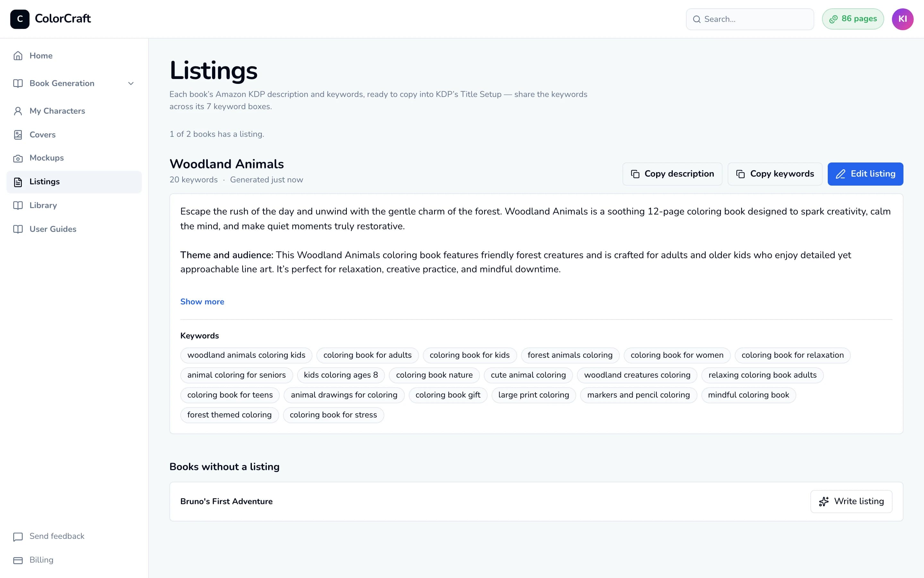This screenshot has height=578, width=924.
Task: Click the ColorCraft brand name
Action: tap(63, 18)
